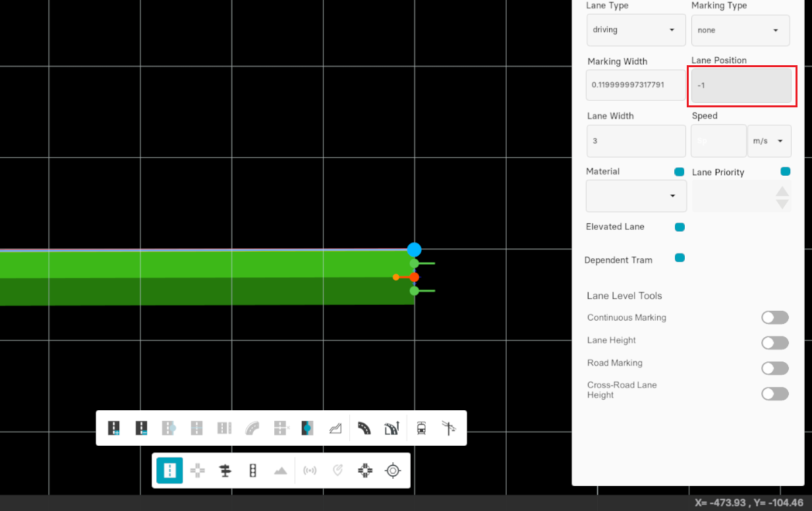
Task: Check the Elevated Lane checkbox
Action: click(x=680, y=227)
